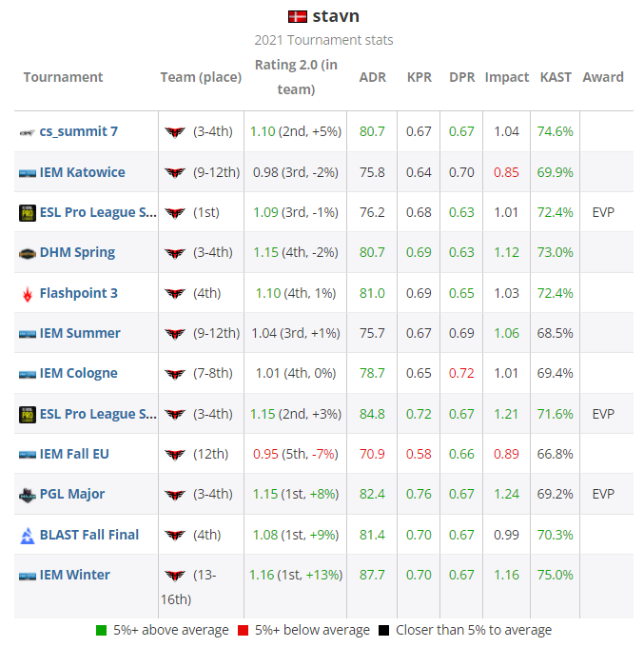Click the (13-16th) placement for IEM Winter

(x=188, y=587)
